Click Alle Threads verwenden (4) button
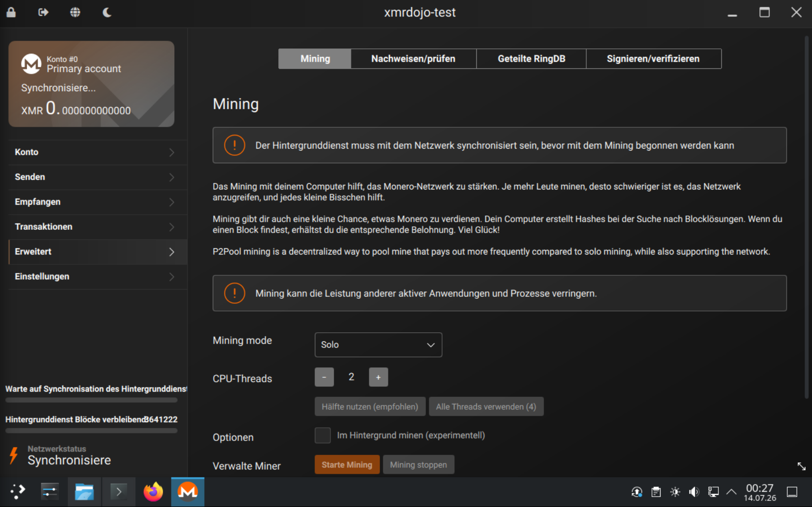Viewport: 812px width, 507px height. pos(486,407)
